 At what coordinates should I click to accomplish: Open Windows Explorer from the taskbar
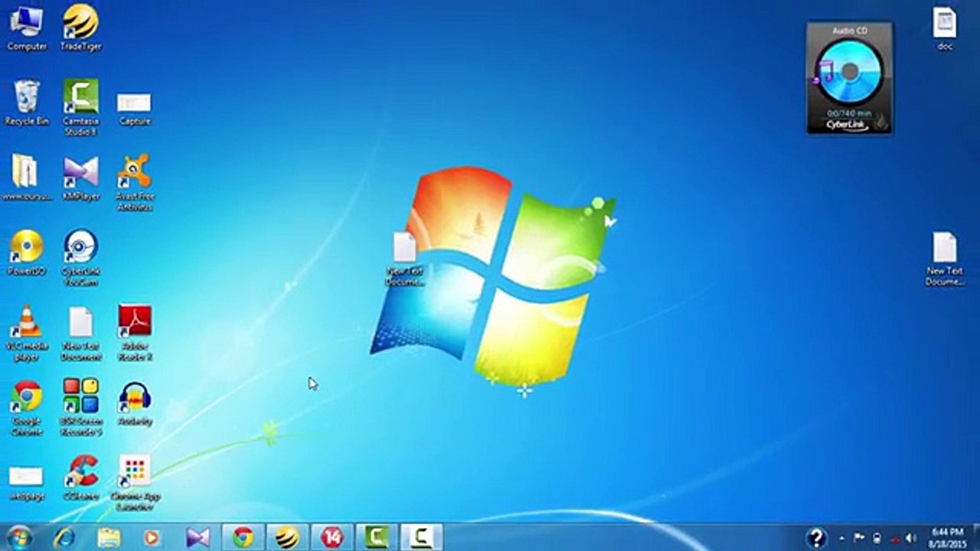click(109, 538)
